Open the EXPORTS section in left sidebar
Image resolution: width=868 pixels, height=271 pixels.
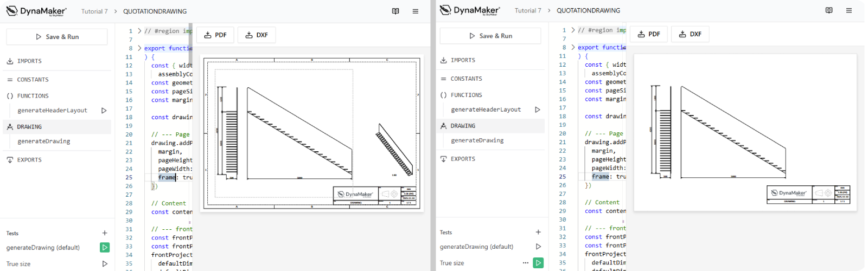[x=29, y=160]
